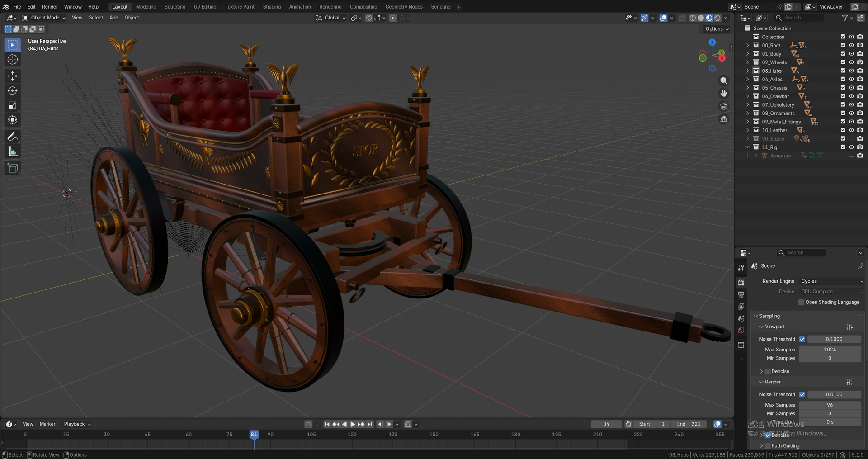Click the viewport Max Samples field
Screen dimensions: 868x459
click(x=830, y=350)
